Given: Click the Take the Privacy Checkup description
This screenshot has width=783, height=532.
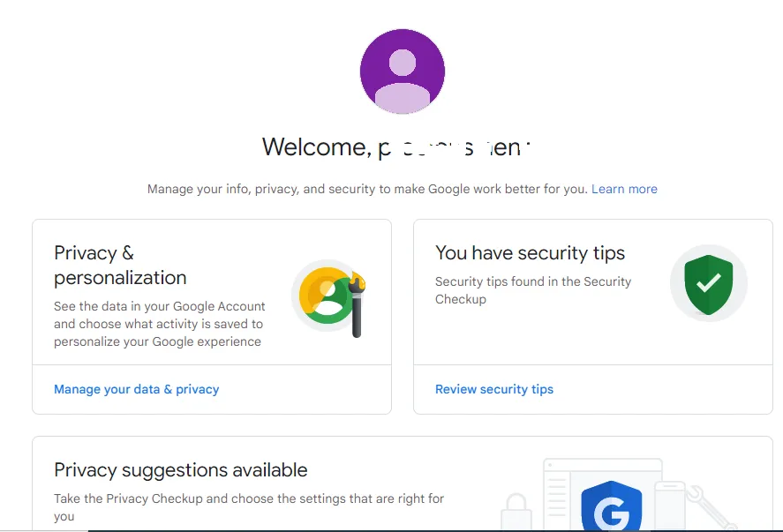Looking at the screenshot, I should [x=249, y=507].
